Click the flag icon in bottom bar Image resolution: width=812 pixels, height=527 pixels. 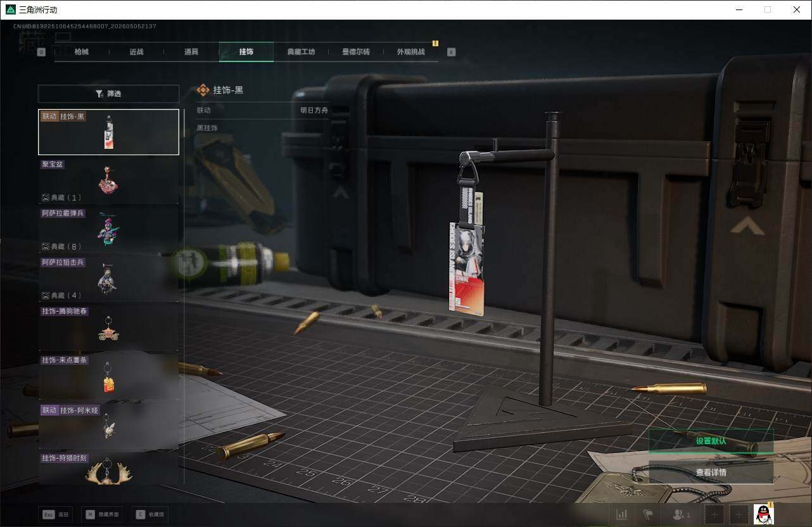(x=648, y=514)
